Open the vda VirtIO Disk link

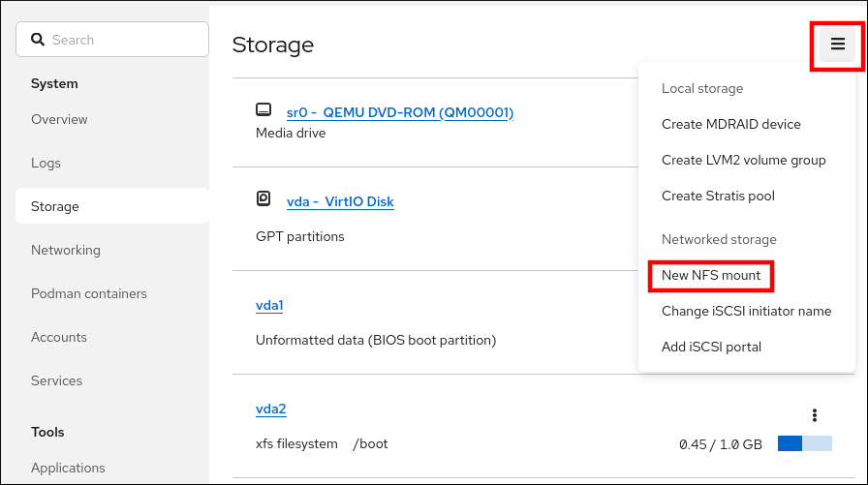click(340, 201)
